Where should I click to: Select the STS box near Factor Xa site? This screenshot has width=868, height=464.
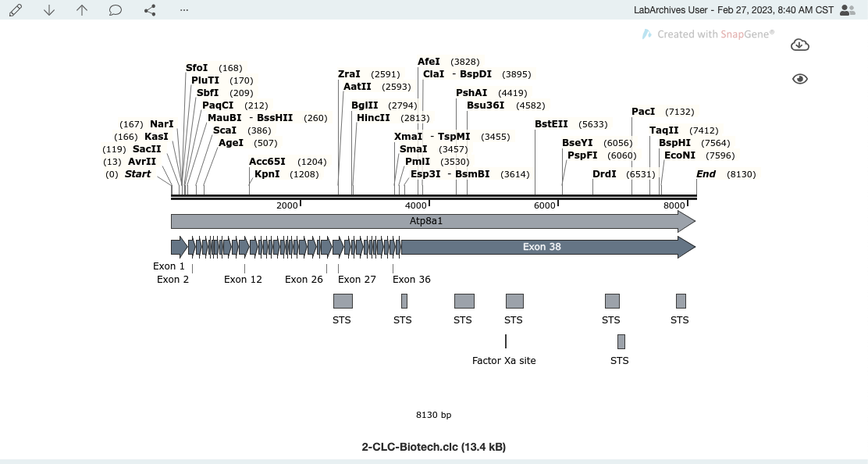click(x=620, y=341)
